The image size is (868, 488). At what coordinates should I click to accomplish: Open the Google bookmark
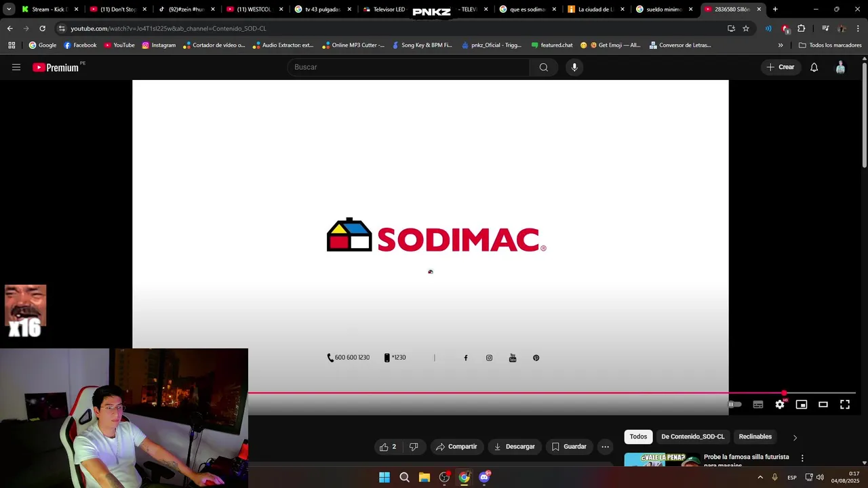(x=43, y=45)
